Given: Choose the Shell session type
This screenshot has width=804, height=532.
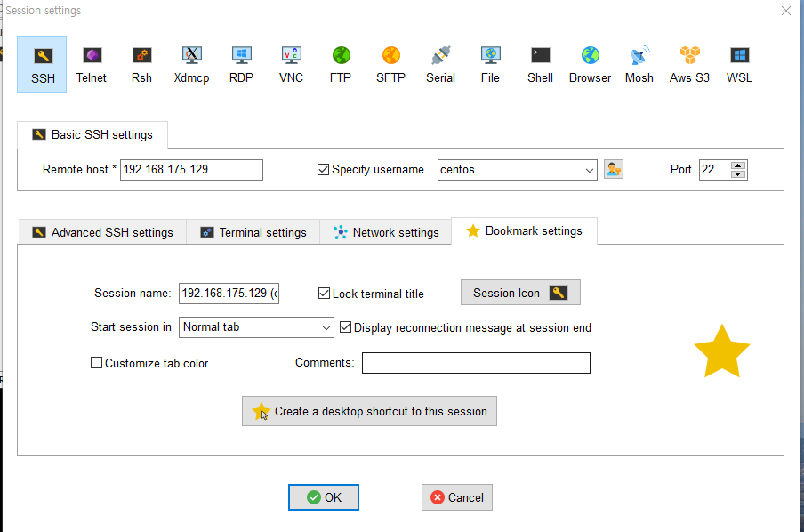Looking at the screenshot, I should point(540,65).
